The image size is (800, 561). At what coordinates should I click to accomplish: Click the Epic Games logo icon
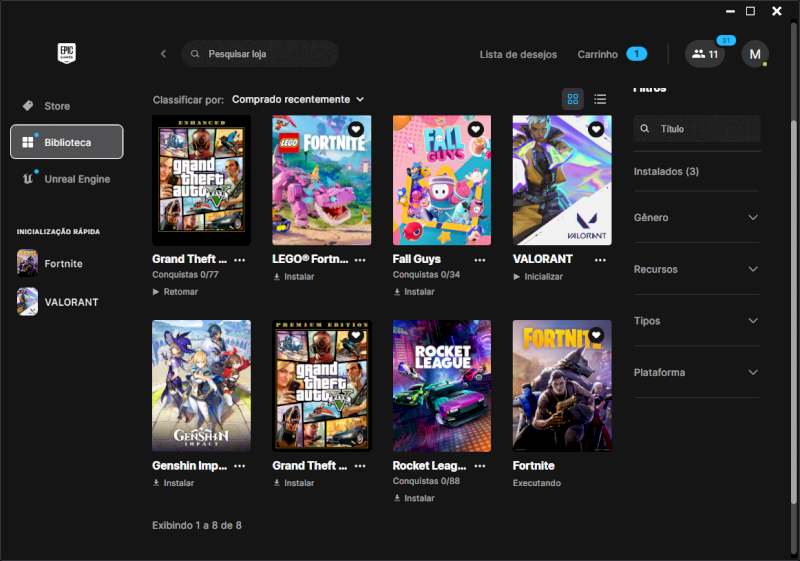(67, 54)
